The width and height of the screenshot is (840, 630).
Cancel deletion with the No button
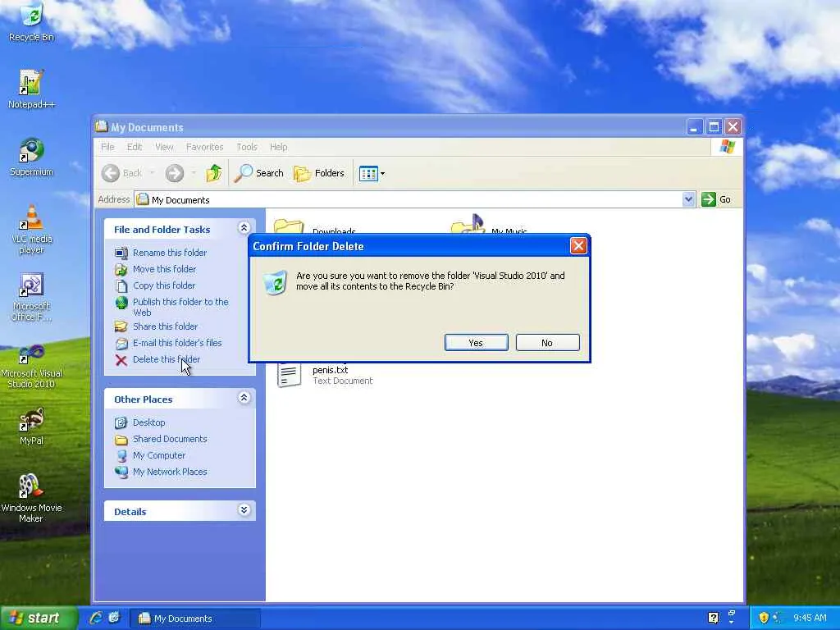[x=547, y=343]
